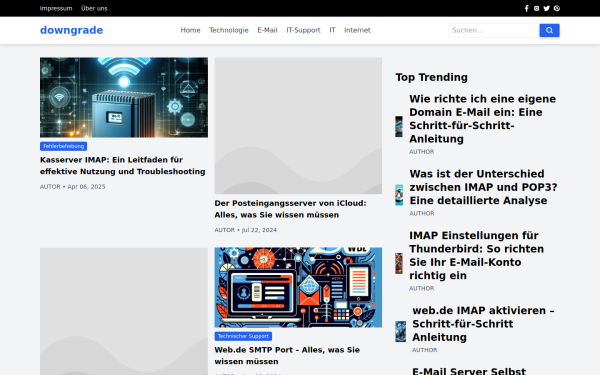Open trending article IMAP und POP3 Unterschied
The height and width of the screenshot is (375, 600).
coord(483,187)
